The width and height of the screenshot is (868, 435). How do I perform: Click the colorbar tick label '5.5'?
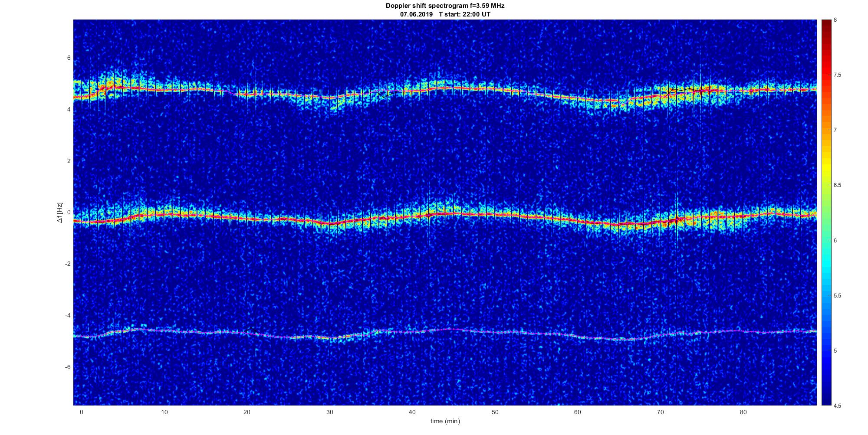pos(837,296)
